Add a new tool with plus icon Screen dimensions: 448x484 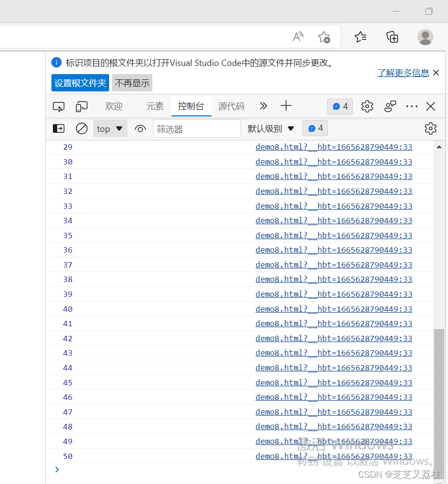coord(286,106)
